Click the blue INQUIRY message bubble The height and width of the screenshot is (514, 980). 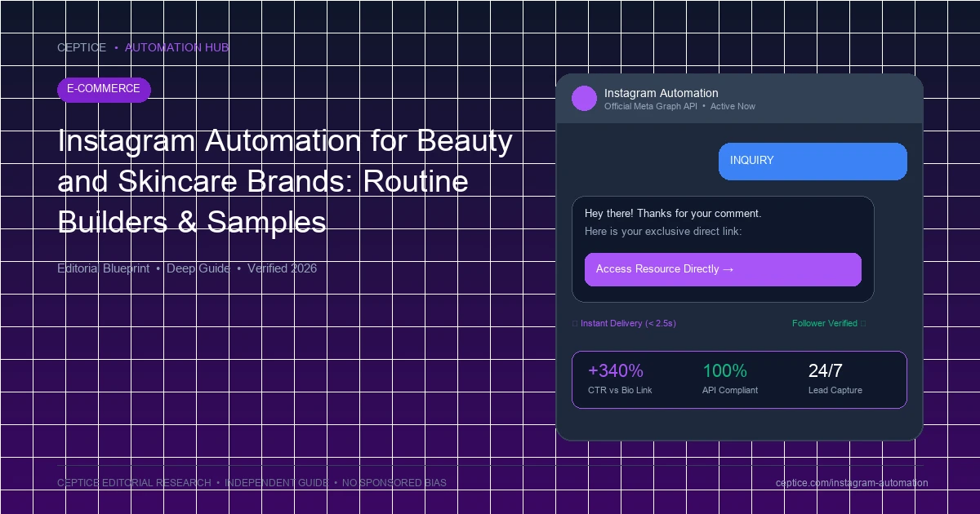click(813, 161)
